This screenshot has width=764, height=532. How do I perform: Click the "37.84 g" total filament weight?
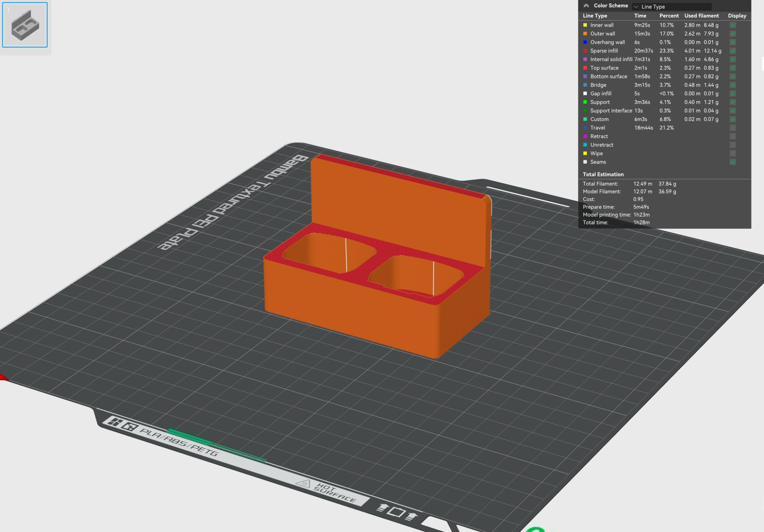coord(667,184)
